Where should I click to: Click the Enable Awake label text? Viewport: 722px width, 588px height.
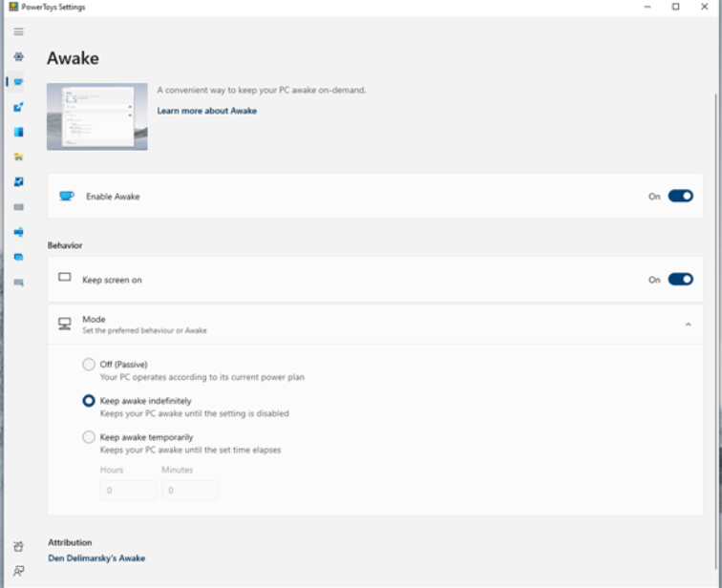click(x=113, y=197)
